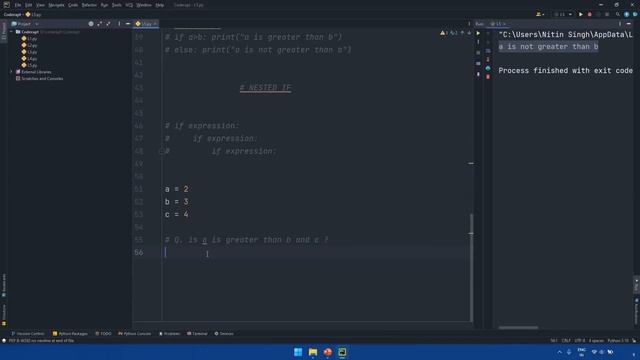Open the Tools menu
The height and width of the screenshot is (360, 640).
116,5
